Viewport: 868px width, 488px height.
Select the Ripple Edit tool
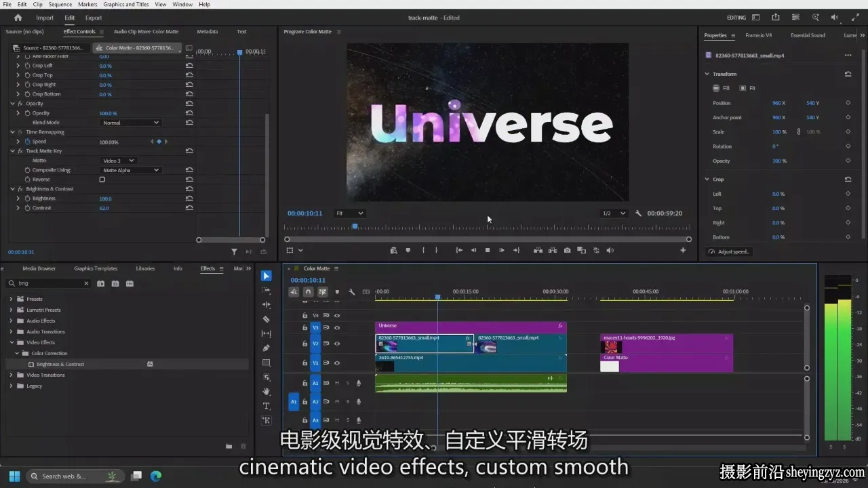[x=267, y=305]
